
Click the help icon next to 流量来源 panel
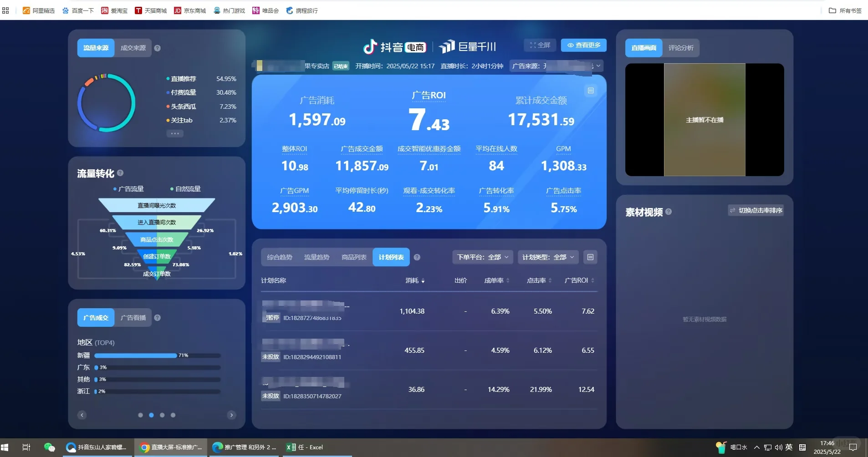158,47
